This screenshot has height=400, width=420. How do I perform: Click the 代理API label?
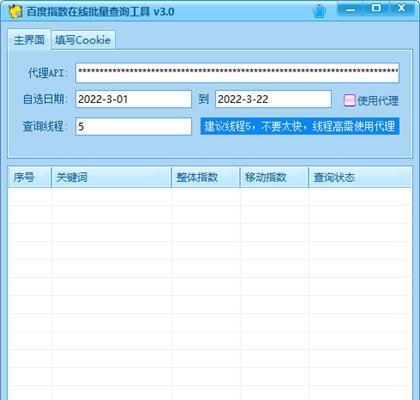coord(48,73)
